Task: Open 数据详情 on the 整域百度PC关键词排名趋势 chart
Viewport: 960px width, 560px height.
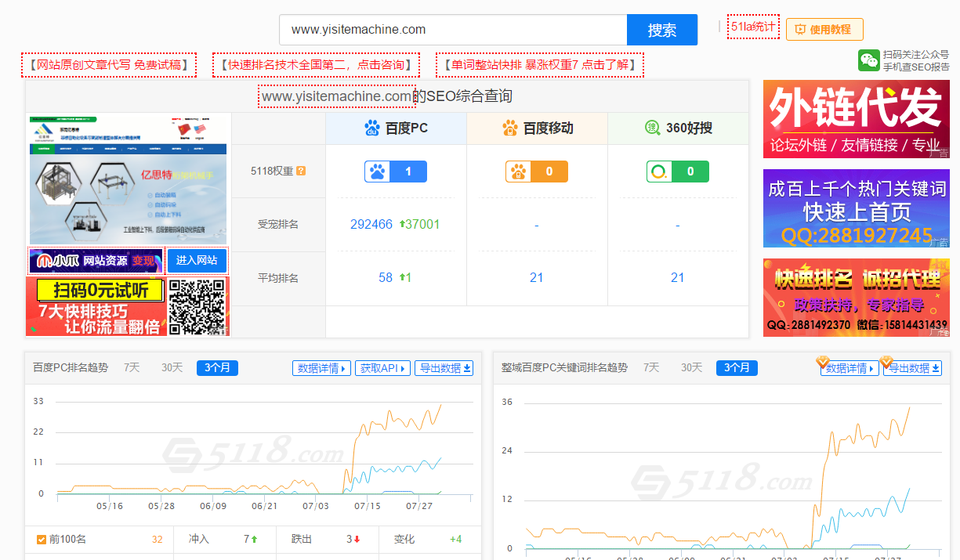Action: tap(850, 368)
